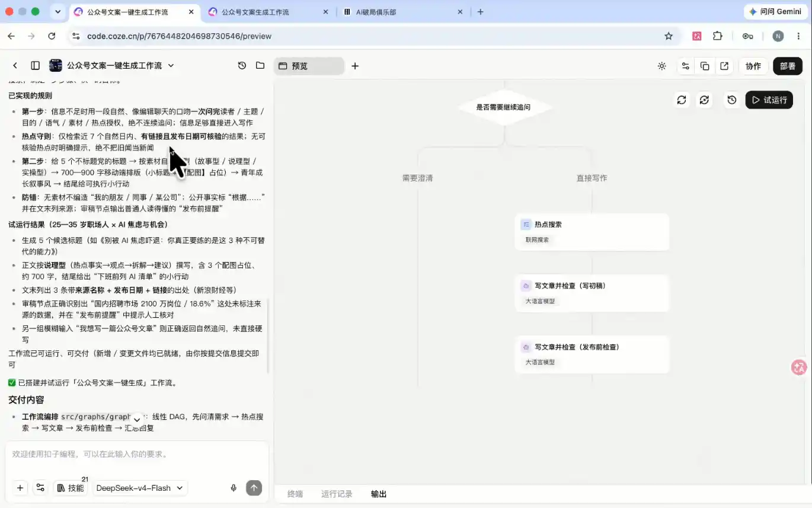Select the 预览 tab
Image resolution: width=812 pixels, height=508 pixels.
point(309,66)
